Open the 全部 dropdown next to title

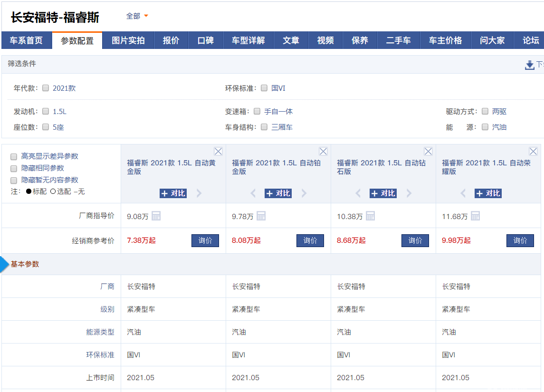pos(137,16)
